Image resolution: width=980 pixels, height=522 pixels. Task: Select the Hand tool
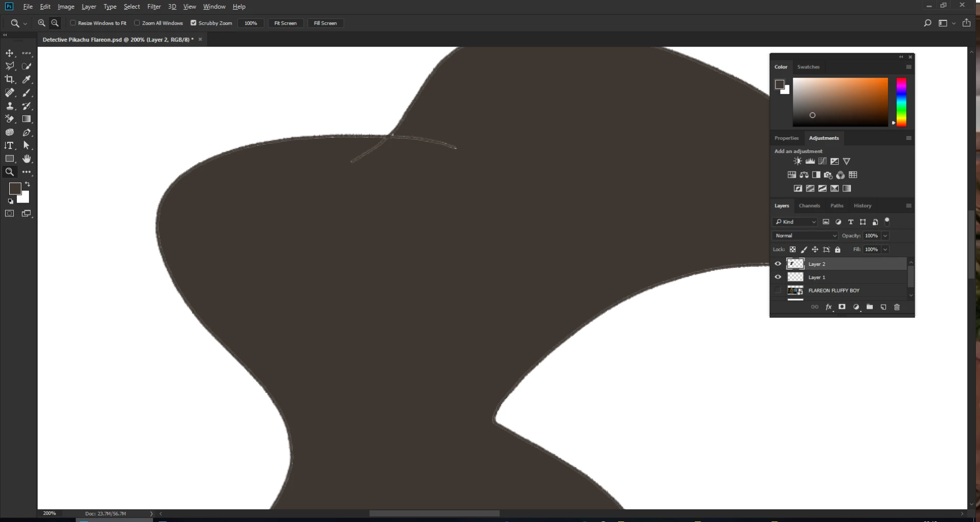27,159
